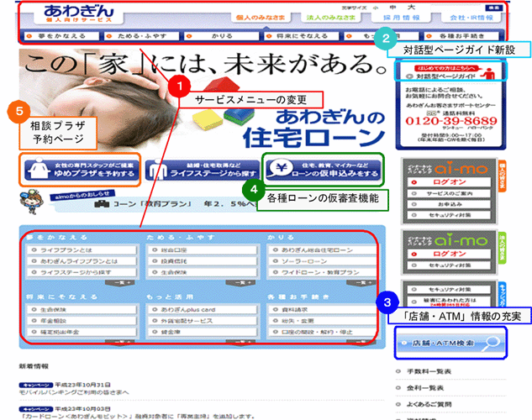532x420 pixels.
Task: Open 年金相談 link
Action: pos(82,321)
